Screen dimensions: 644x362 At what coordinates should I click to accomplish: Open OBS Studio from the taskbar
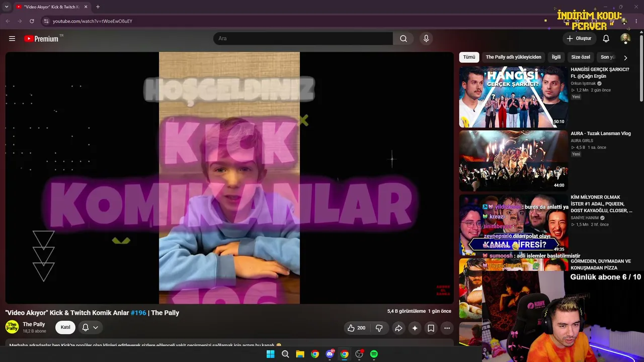(359, 354)
